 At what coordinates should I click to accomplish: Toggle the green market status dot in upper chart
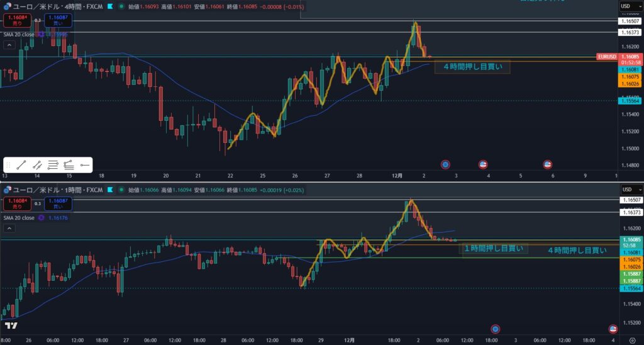pos(123,6)
